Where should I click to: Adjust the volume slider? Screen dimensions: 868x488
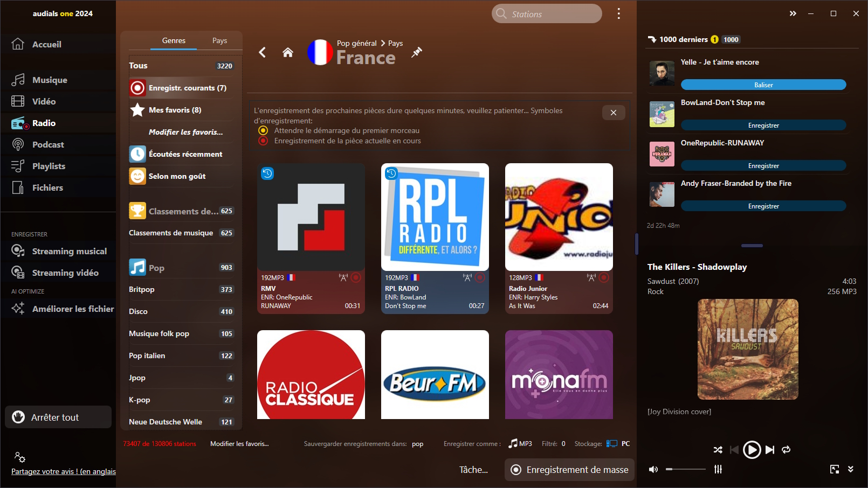[685, 469]
